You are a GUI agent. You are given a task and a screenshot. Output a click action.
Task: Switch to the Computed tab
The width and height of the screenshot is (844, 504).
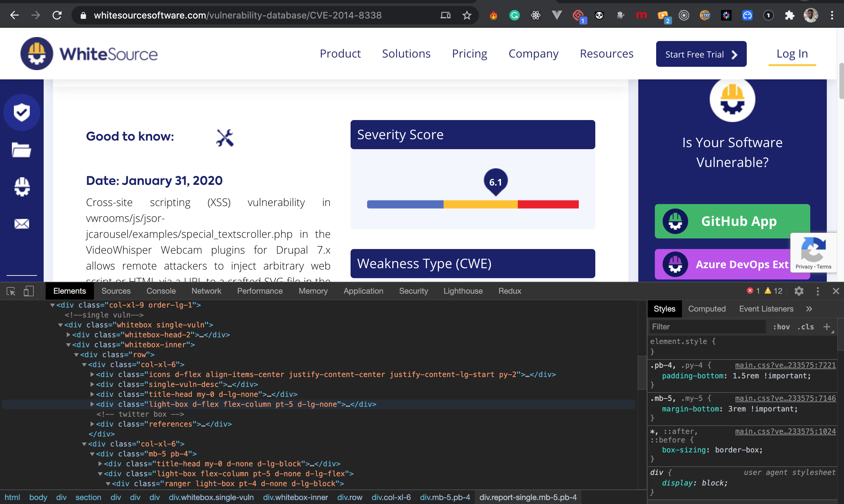tap(707, 309)
